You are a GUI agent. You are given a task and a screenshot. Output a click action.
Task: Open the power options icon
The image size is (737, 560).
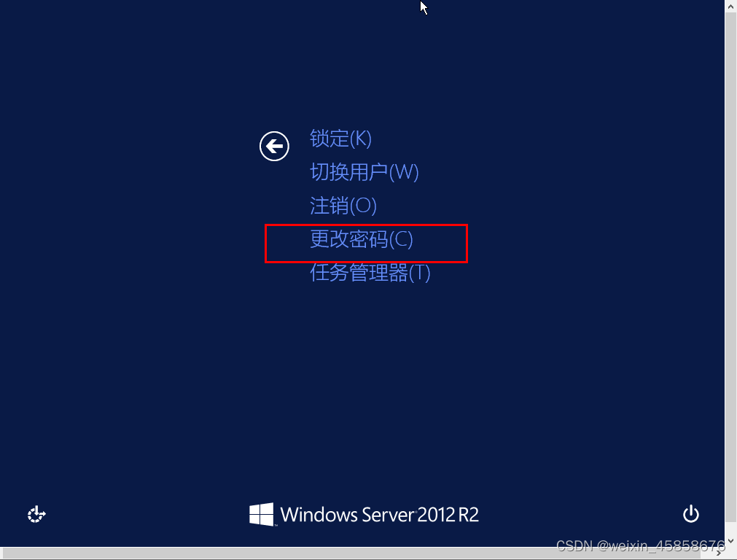click(x=690, y=514)
